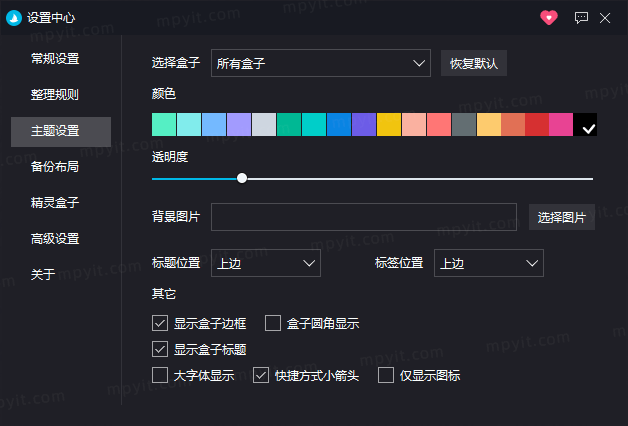The width and height of the screenshot is (628, 426).
Task: Pick the golden yellow color swatch
Action: [389, 125]
